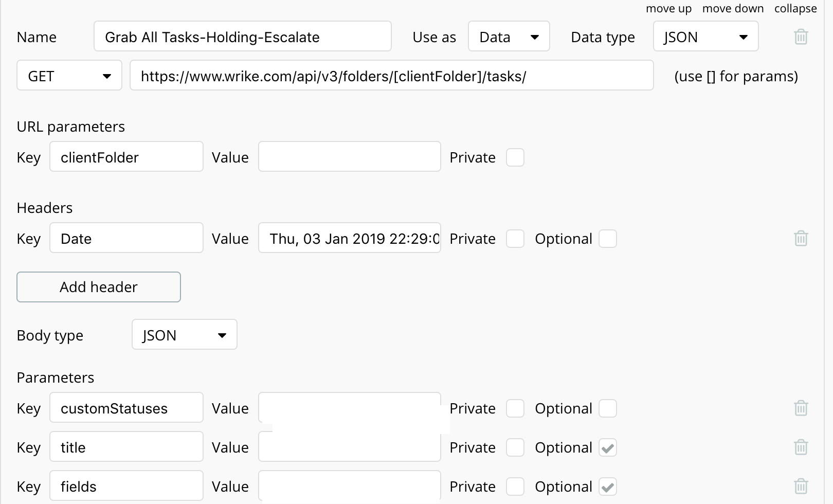
Task: Collapse this API call section
Action: coord(795,9)
